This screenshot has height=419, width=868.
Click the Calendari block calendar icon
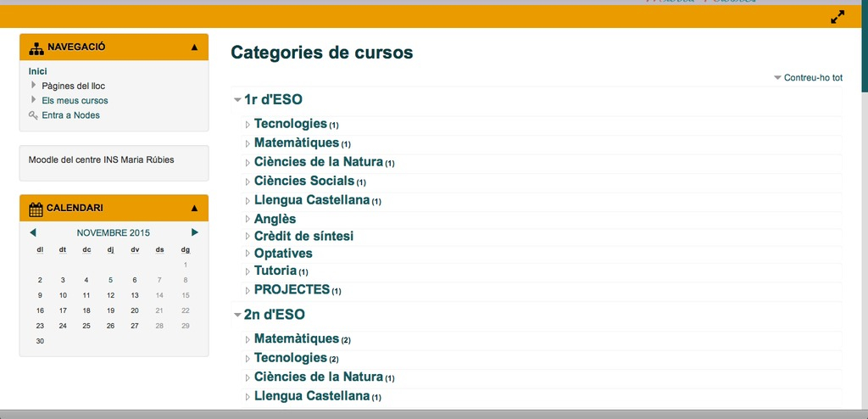36,209
